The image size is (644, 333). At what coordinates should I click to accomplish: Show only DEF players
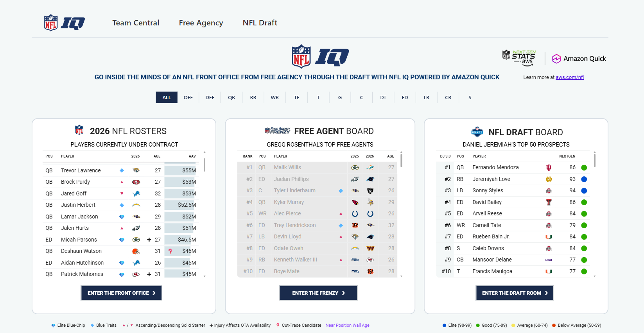pyautogui.click(x=210, y=98)
